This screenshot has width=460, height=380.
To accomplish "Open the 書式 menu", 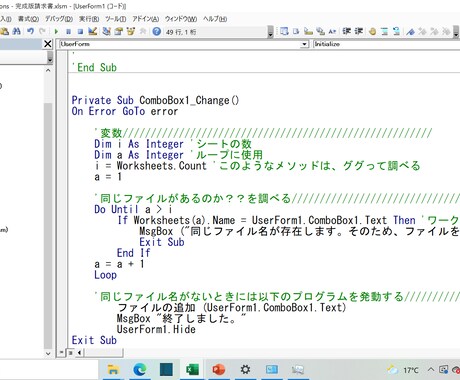I will [x=28, y=19].
